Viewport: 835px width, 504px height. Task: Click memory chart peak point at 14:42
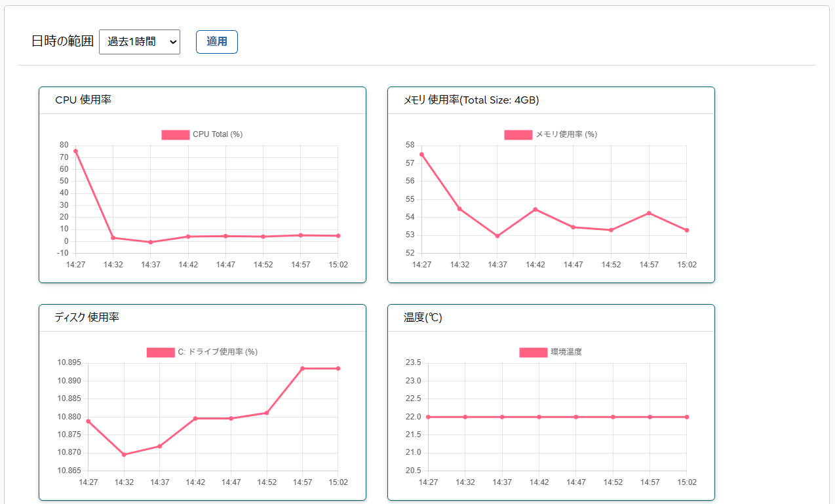(x=535, y=209)
